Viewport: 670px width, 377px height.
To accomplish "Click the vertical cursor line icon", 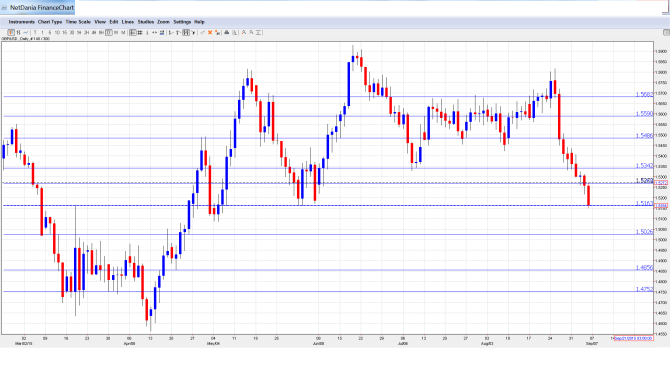I will point(147,32).
